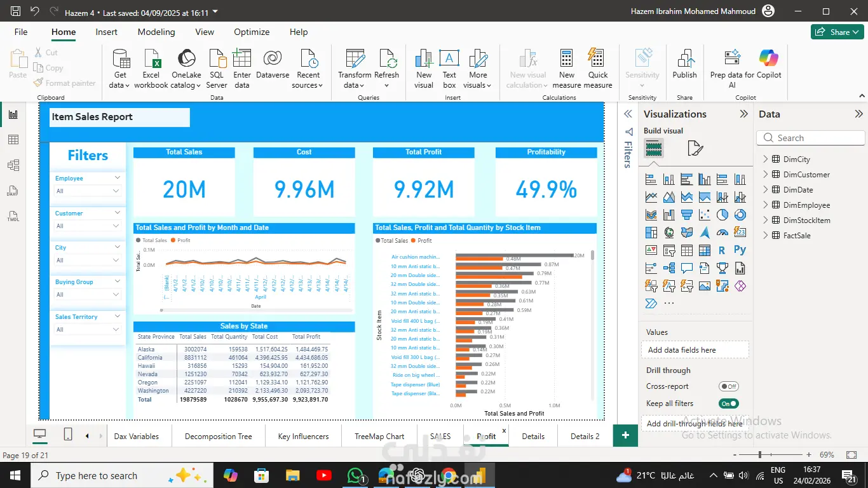The width and height of the screenshot is (868, 488).
Task: Open the Sales Territory slicer dropdown
Action: pos(116,330)
